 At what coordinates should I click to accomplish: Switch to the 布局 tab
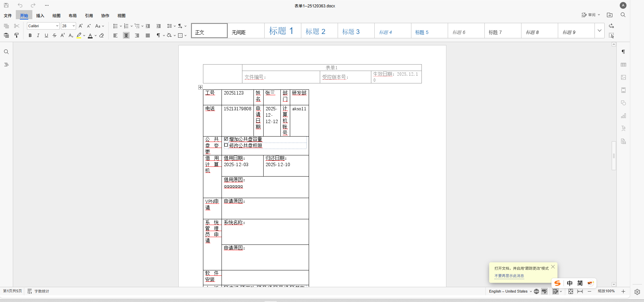tap(72, 15)
